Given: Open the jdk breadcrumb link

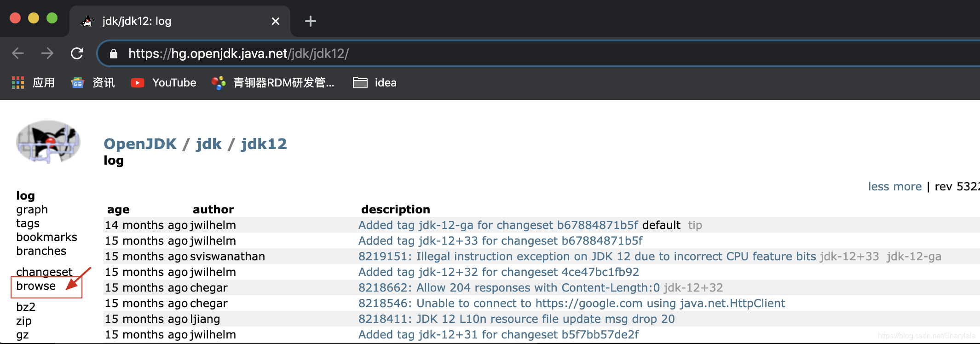Looking at the screenshot, I should coord(209,144).
